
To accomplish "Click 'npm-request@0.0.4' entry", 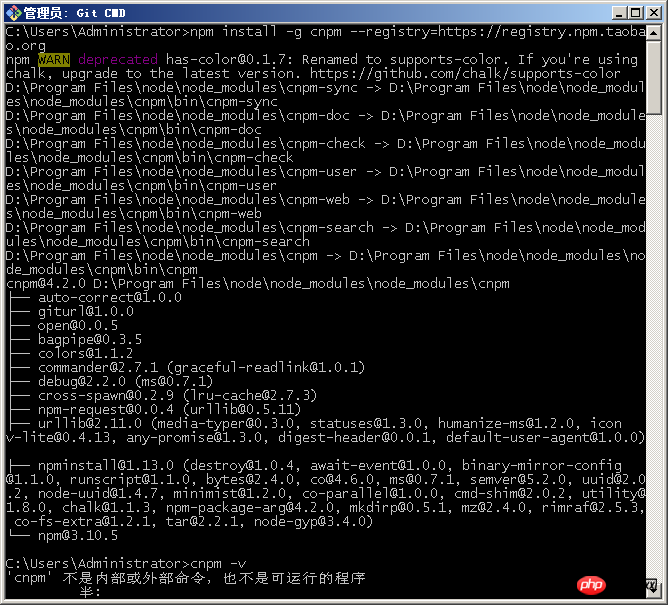I will tap(106, 409).
